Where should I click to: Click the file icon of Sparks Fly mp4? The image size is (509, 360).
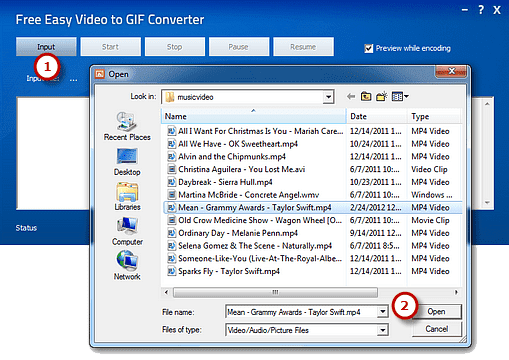click(171, 271)
